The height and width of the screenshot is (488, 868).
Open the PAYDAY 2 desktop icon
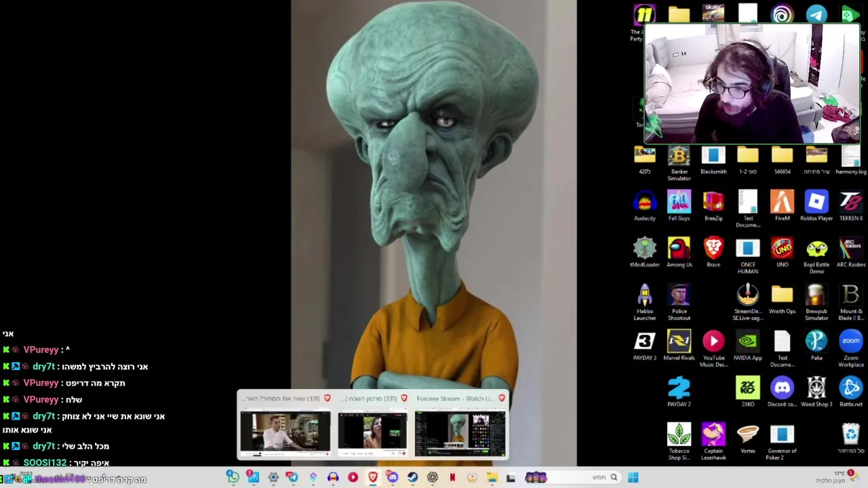679,392
